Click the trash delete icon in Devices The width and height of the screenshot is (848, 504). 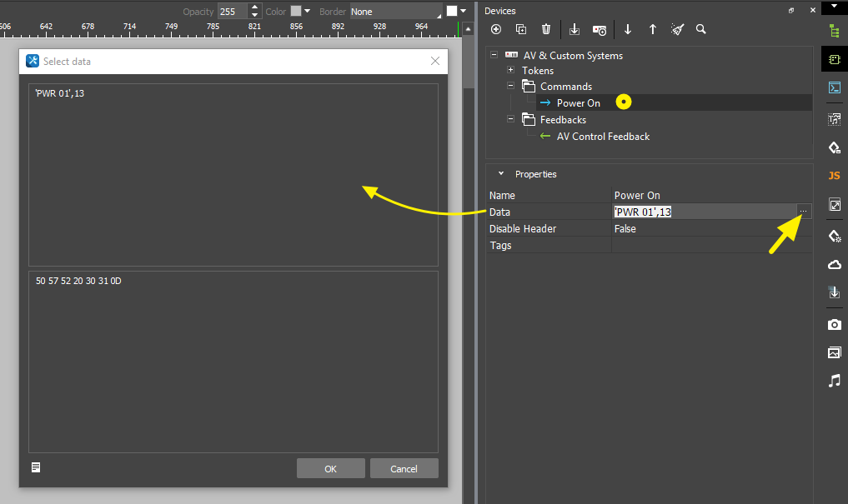coord(546,29)
